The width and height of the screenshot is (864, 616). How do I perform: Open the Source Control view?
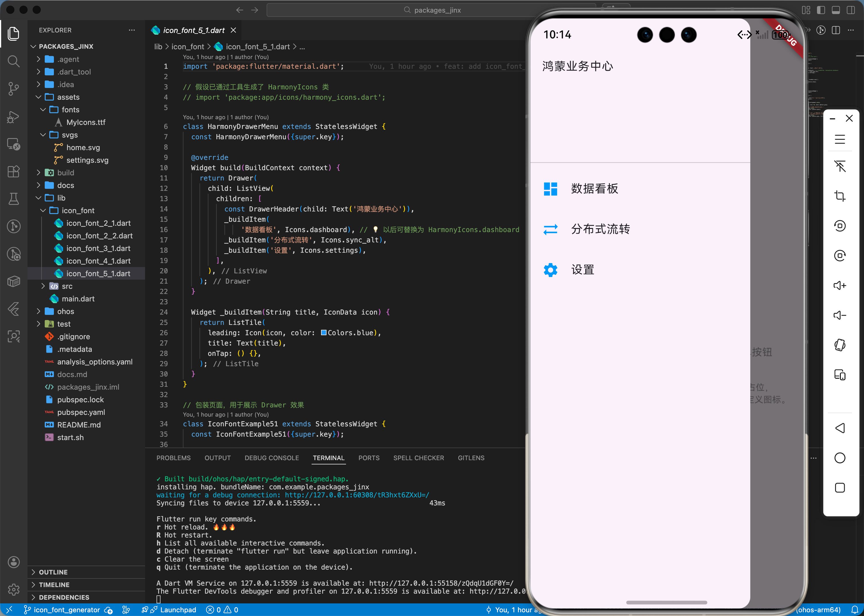tap(14, 89)
